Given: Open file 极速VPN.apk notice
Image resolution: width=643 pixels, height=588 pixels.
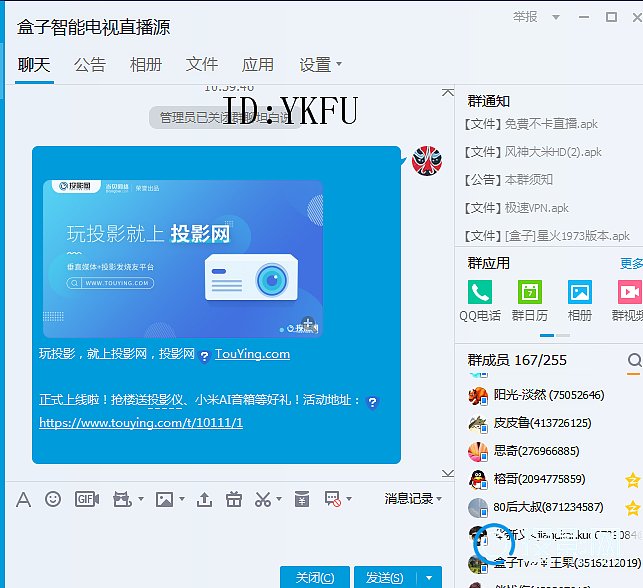Looking at the screenshot, I should click(x=516, y=208).
